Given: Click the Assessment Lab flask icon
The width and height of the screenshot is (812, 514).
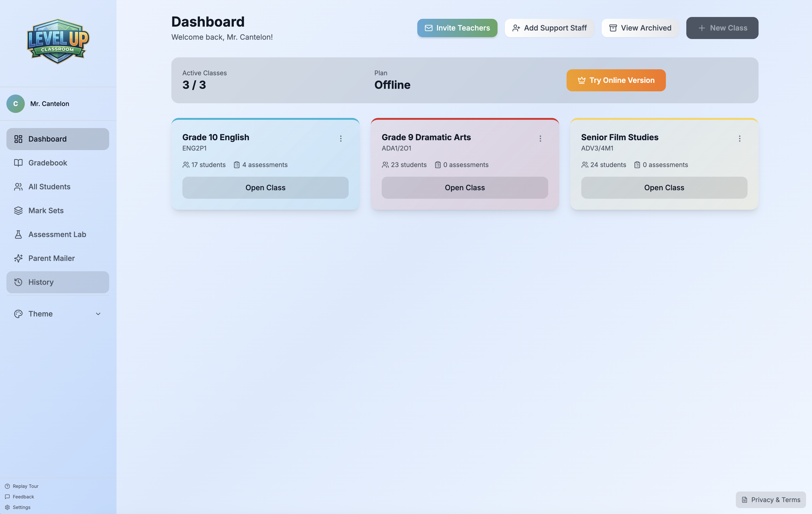Looking at the screenshot, I should [x=18, y=235].
